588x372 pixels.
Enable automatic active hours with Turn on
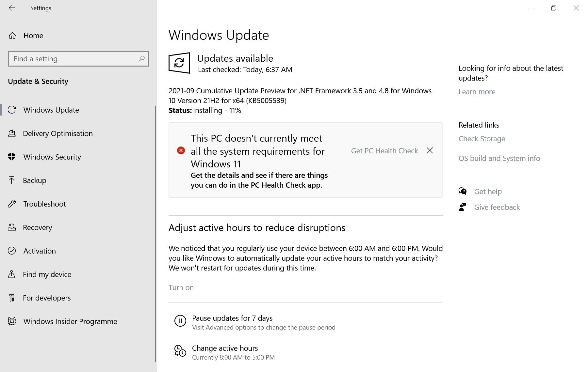[x=181, y=287]
